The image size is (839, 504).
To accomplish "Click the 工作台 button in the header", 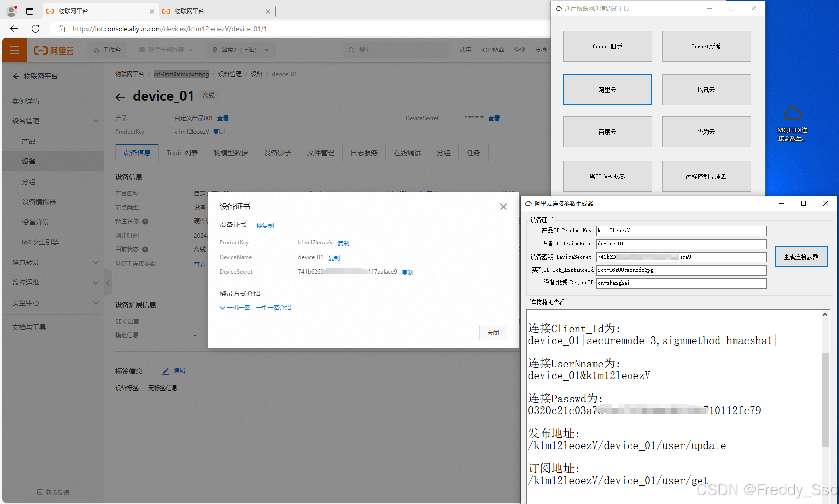I will point(107,50).
